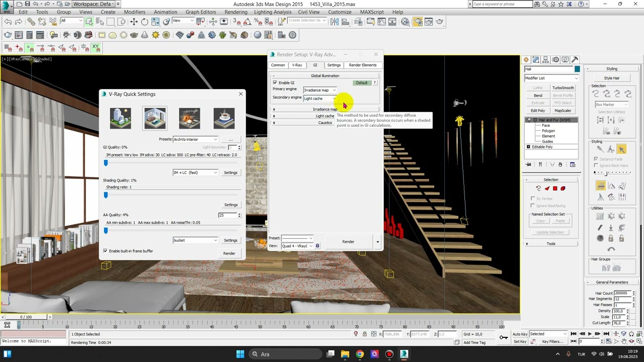The image size is (644, 362).
Task: Open the Create command panel tab
Action: [526, 59]
